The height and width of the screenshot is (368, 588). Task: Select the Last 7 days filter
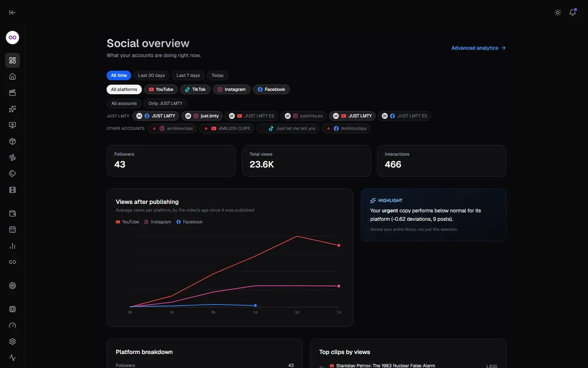[188, 76]
